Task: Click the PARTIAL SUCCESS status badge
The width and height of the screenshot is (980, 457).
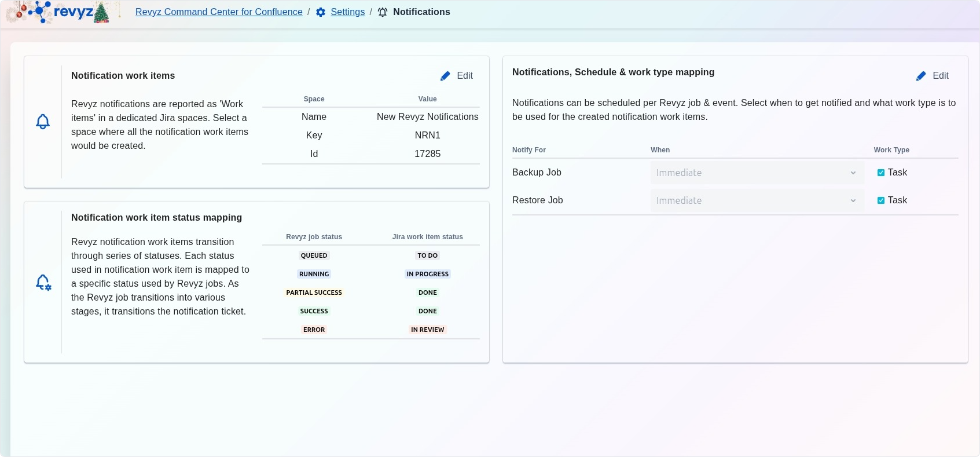Action: pos(314,293)
